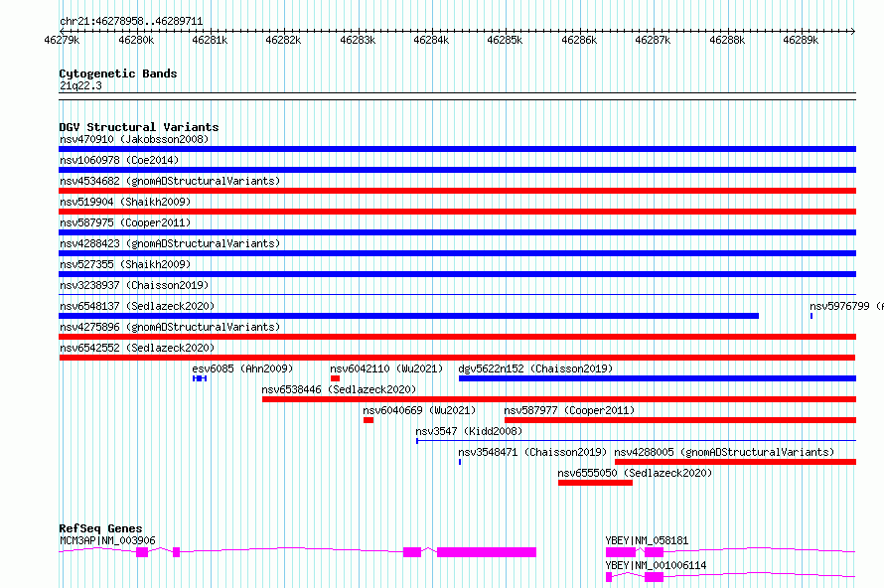Select the blue bar for nsv470910
Image resolution: width=884 pixels, height=588 pixels.
pyautogui.click(x=457, y=149)
